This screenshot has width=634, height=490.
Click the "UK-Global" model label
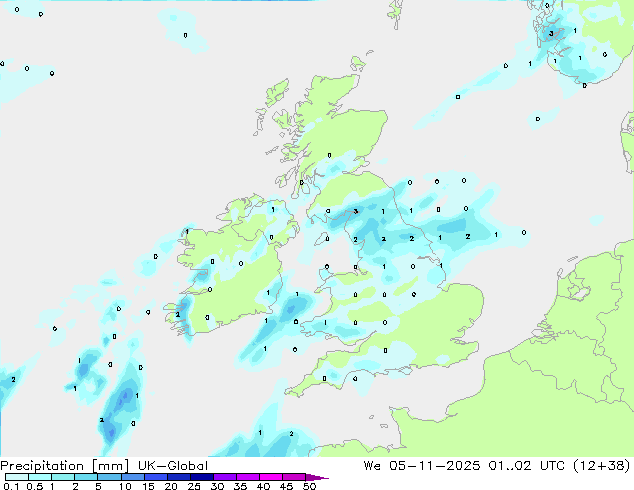pos(173,466)
